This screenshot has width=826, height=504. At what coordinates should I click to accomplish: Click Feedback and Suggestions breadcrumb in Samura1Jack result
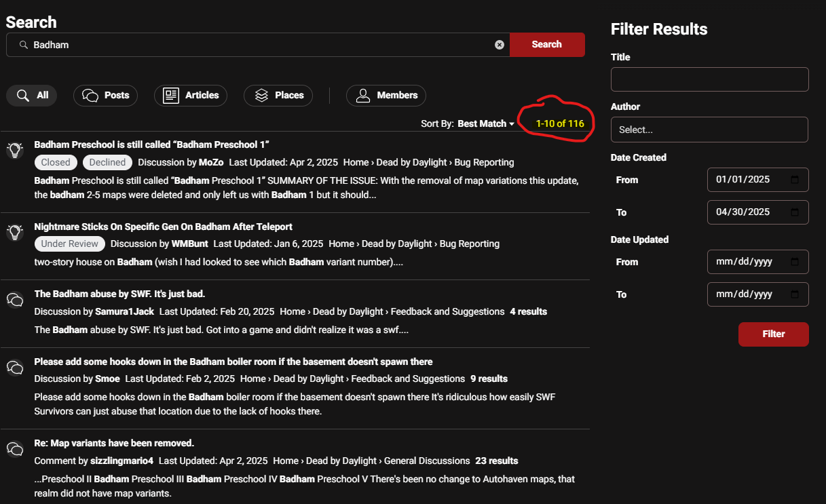point(448,312)
